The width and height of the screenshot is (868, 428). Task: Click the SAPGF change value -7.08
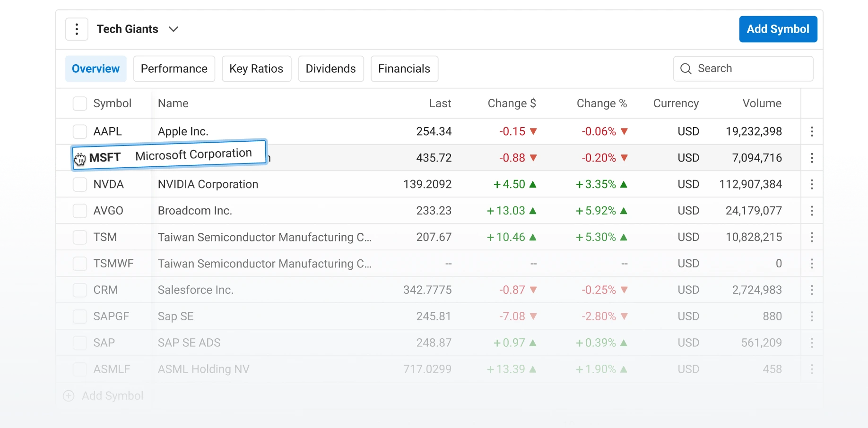pos(512,317)
